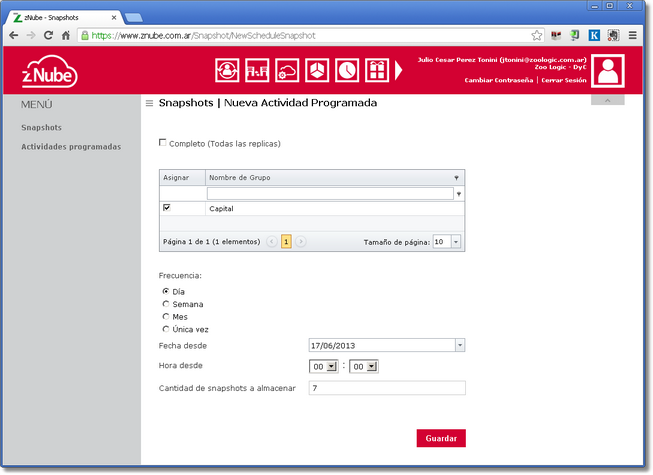Click the 3D cube icon in header
Viewport: 653px width, 475px height.
pos(317,70)
